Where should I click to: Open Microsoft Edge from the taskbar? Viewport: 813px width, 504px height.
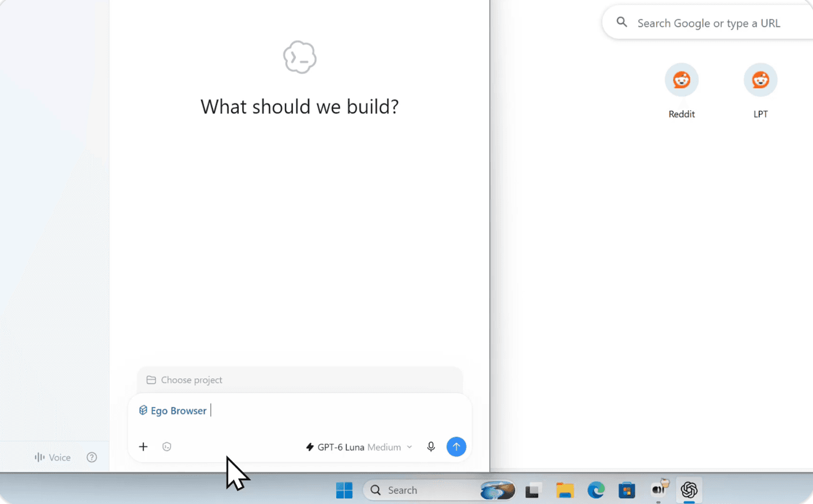[596, 490]
